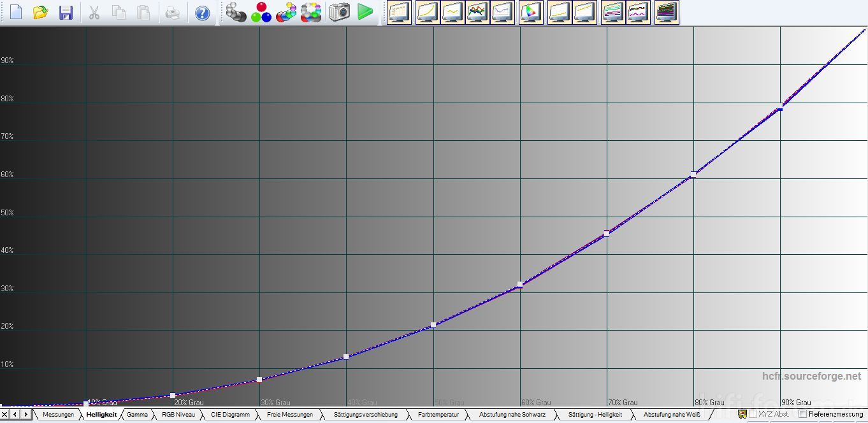Click the New document icon
868x423 pixels.
tap(15, 12)
